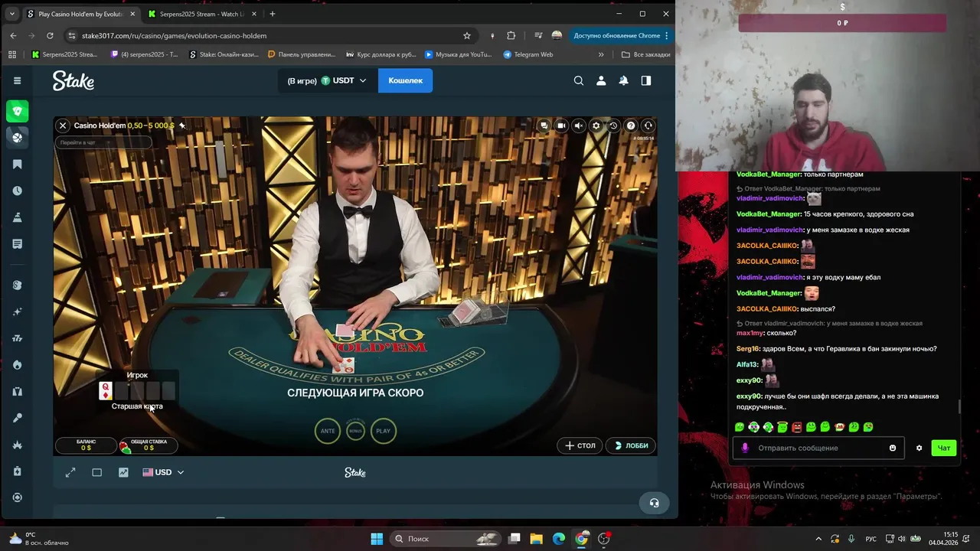This screenshot has height=551, width=980.
Task: Open Музыка для YouTube bookmark
Action: coord(458,54)
